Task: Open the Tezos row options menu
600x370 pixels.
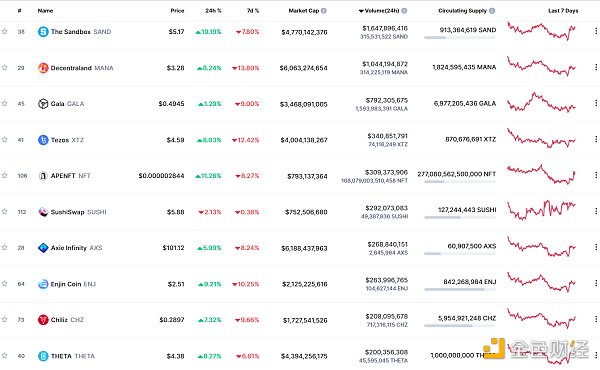Action: [x=596, y=139]
